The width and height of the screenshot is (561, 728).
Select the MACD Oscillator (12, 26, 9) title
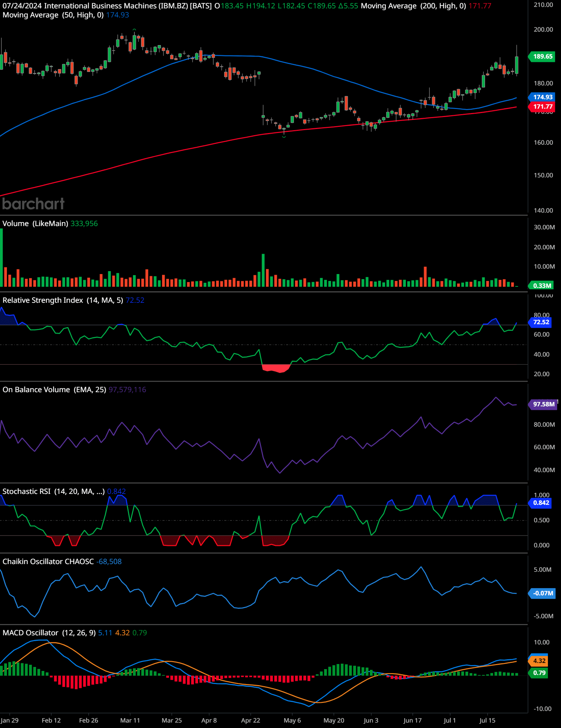pos(49,633)
